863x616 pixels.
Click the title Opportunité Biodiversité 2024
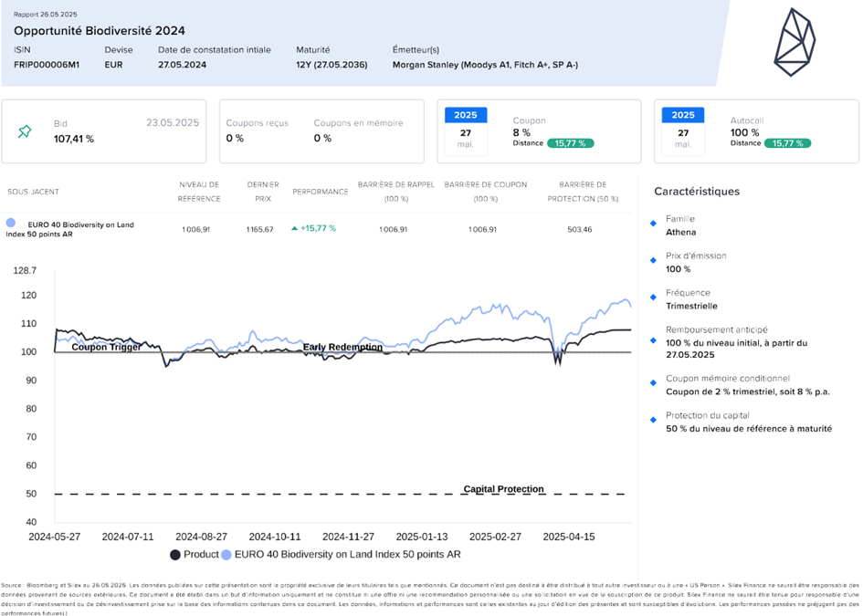[x=100, y=31]
